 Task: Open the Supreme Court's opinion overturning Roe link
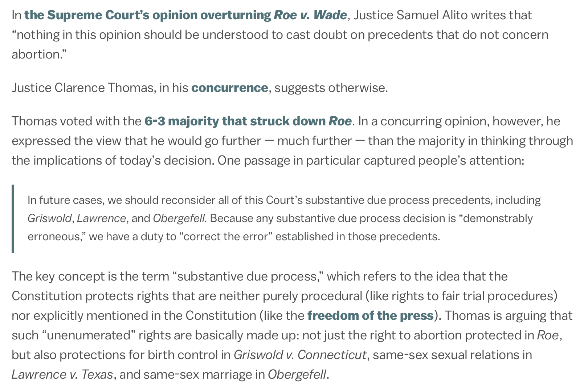pos(185,15)
